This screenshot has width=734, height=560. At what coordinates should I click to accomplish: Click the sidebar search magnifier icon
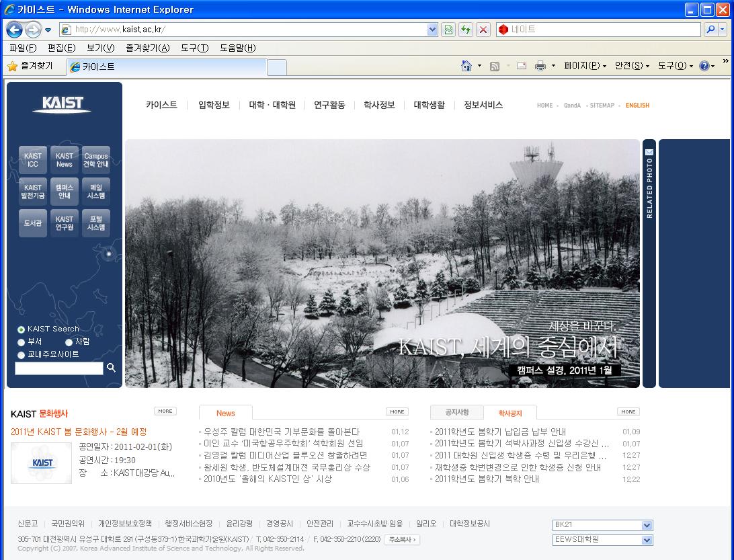pyautogui.click(x=111, y=368)
